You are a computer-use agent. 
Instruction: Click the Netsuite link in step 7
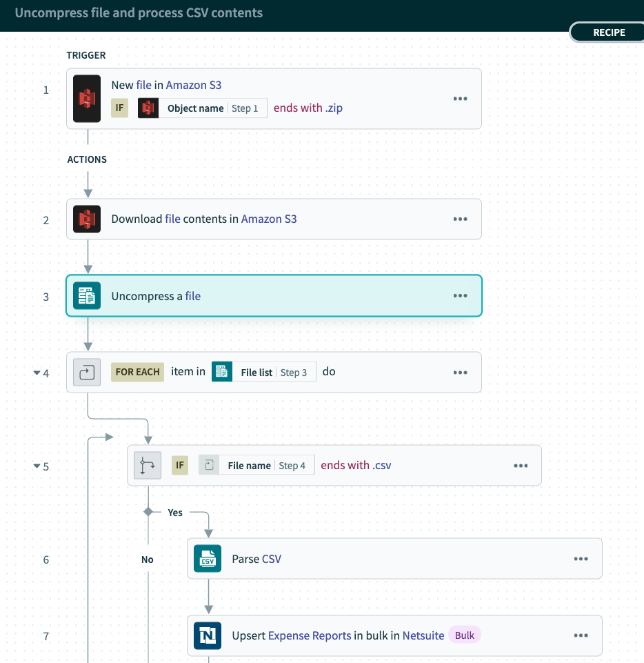tap(423, 635)
